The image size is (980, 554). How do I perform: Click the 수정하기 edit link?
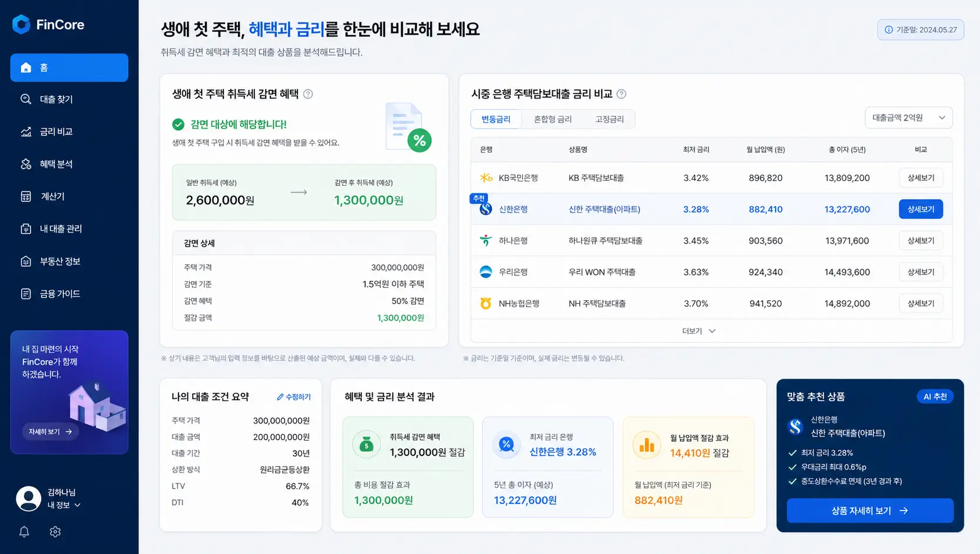[x=294, y=397]
